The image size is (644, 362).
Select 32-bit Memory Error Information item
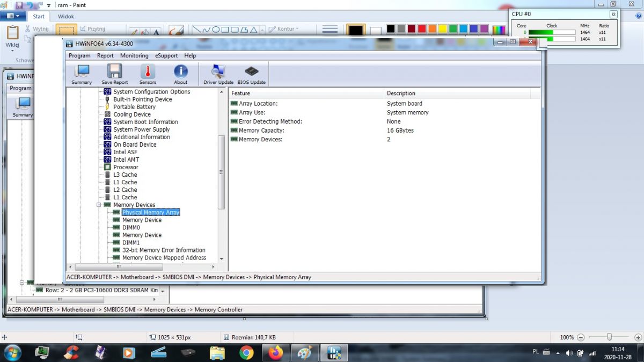[x=164, y=250]
